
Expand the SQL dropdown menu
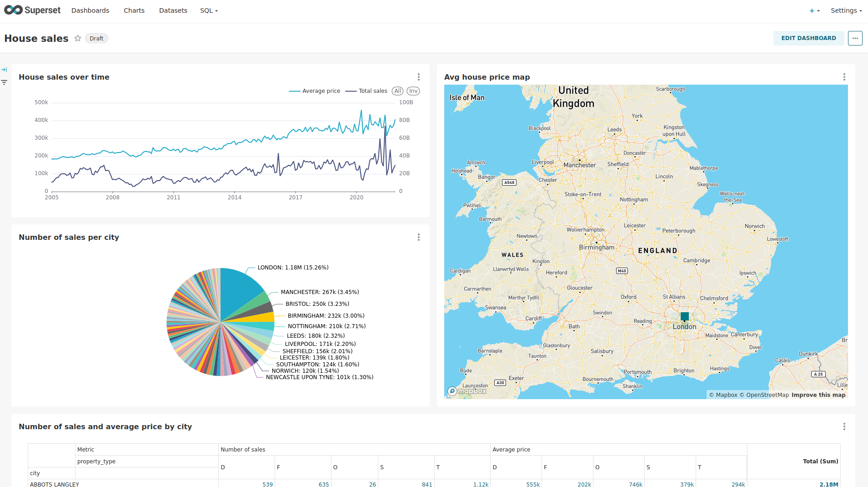point(209,10)
